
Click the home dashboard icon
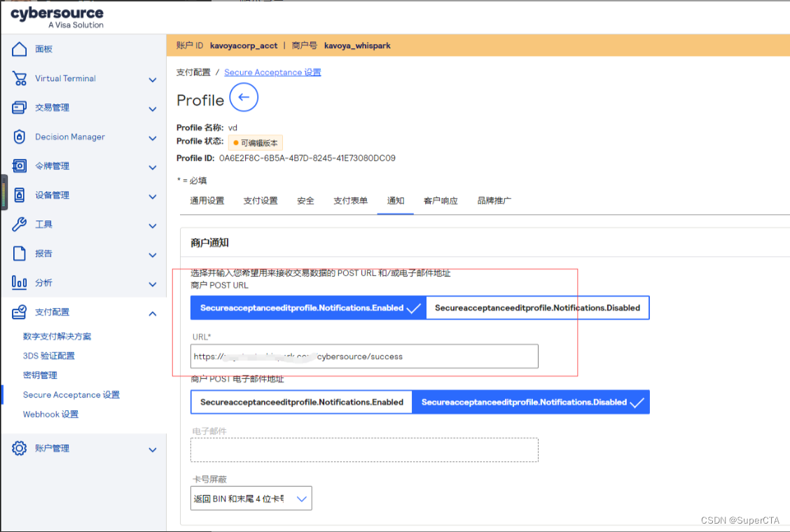pyautogui.click(x=19, y=49)
